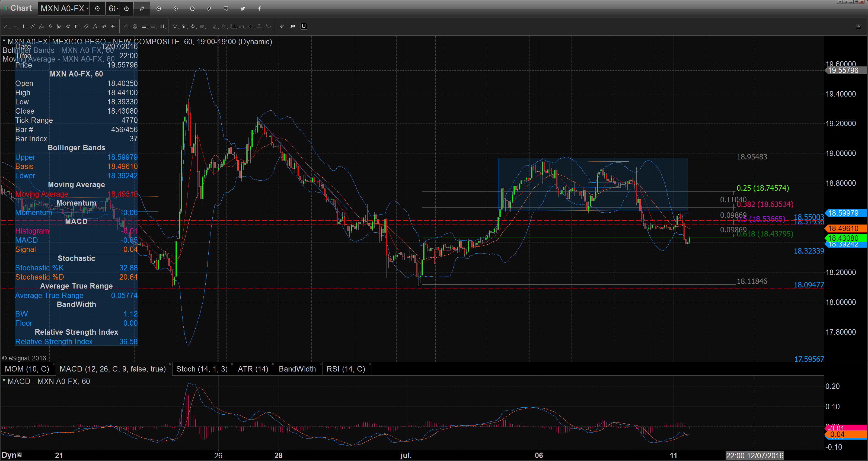This screenshot has height=461, width=868.
Task: Click the 18.32339 support line label
Action: pos(809,251)
